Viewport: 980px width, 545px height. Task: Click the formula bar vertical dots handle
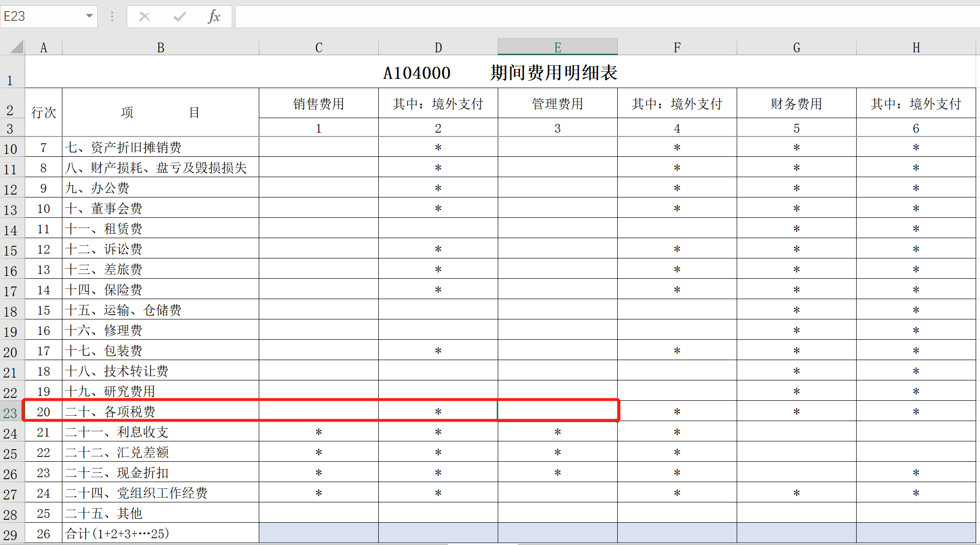(x=112, y=17)
